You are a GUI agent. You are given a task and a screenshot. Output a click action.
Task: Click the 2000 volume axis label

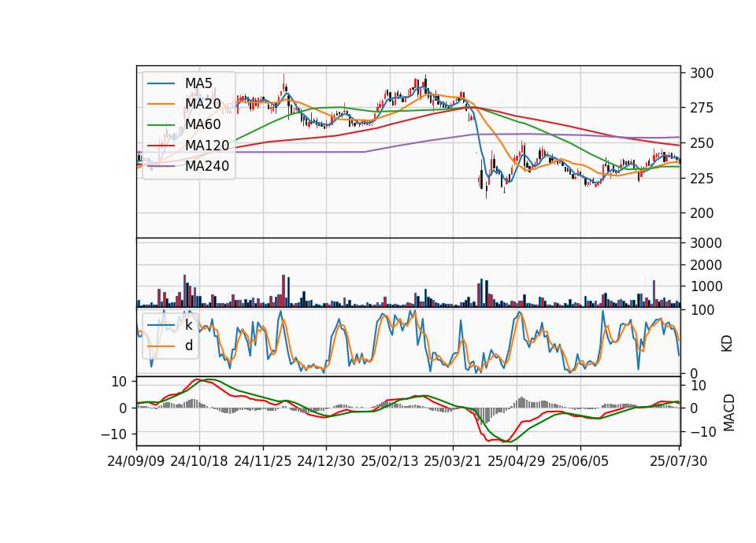pyautogui.click(x=706, y=265)
